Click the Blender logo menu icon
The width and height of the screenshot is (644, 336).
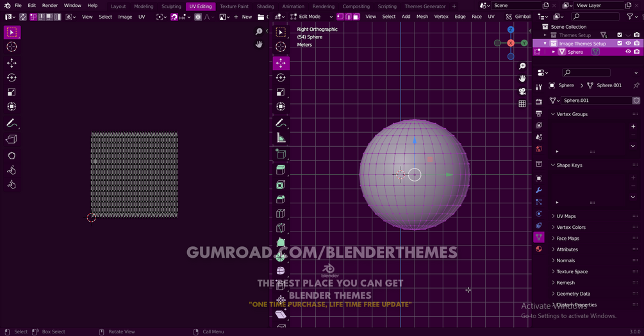(x=7, y=6)
